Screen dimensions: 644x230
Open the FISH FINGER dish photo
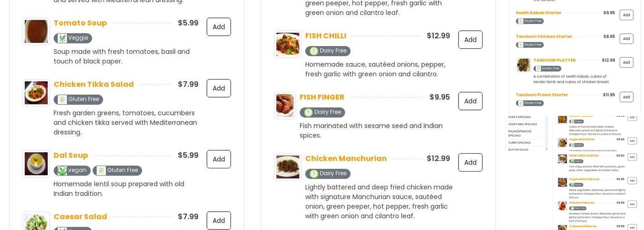pos(285,105)
